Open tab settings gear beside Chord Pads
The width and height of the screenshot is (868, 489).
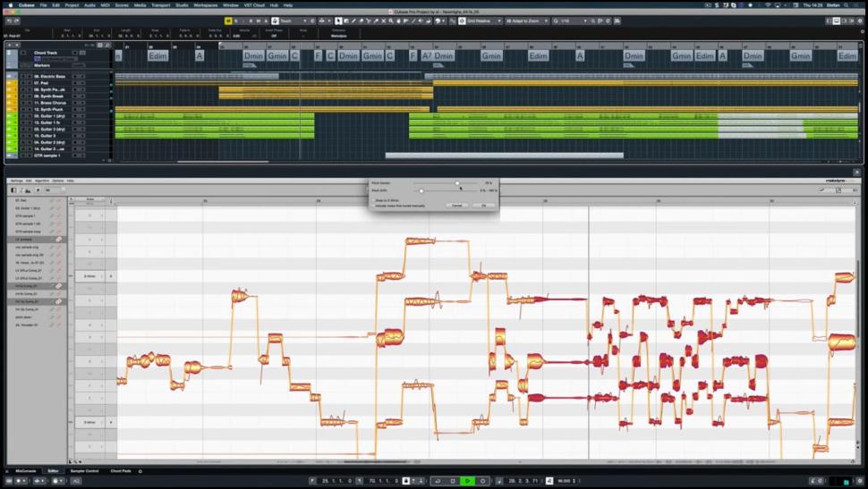pos(140,471)
